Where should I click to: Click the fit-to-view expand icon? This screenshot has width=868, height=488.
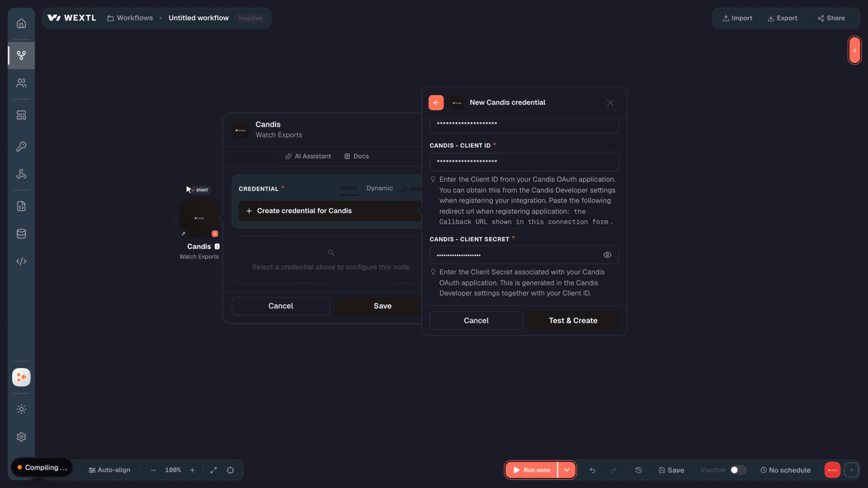214,470
